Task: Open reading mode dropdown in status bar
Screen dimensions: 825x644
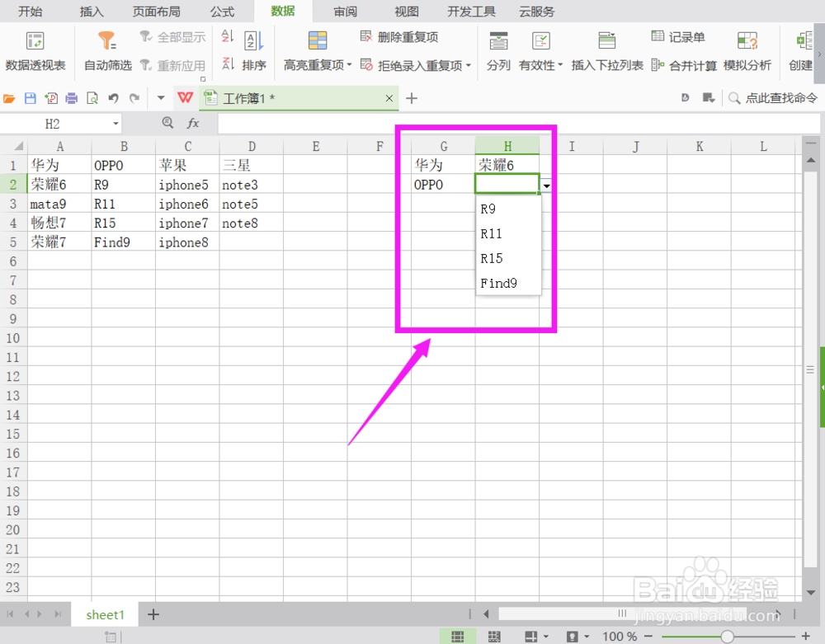Action: tap(545, 637)
